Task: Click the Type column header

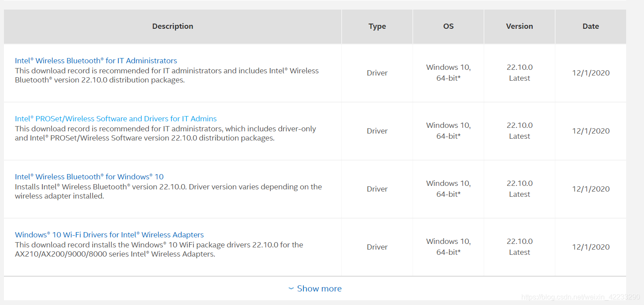Action: coord(377,26)
